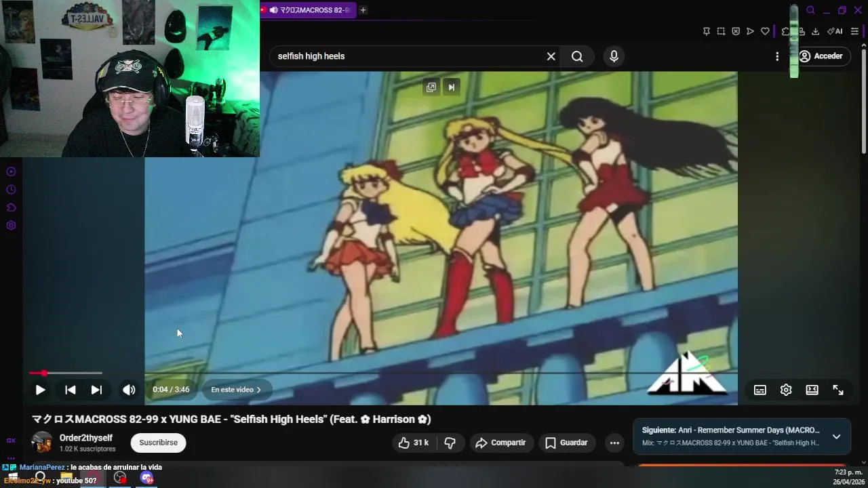Toggle subtitles in the video player
Viewport: 868px width, 488px height.
click(760, 390)
